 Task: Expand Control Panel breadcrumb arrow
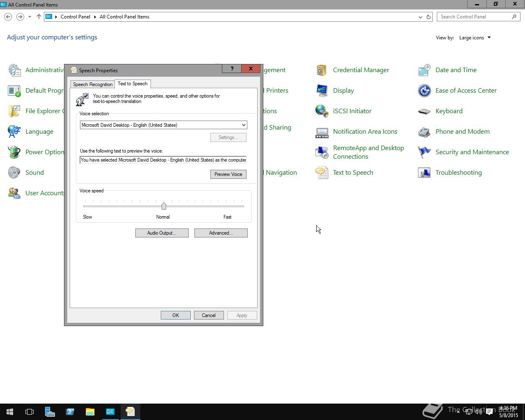point(95,17)
